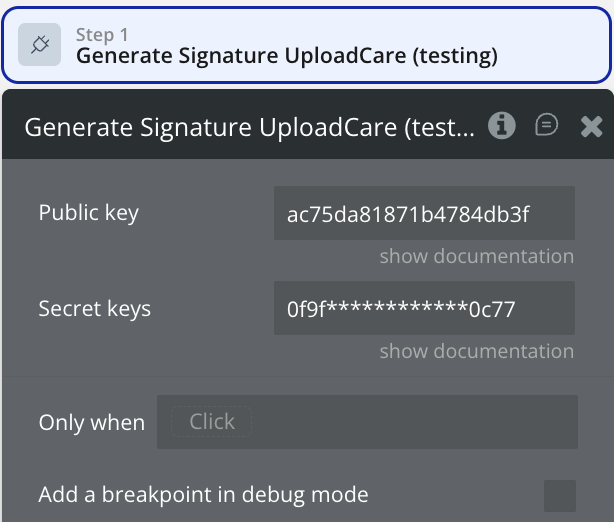
Task: Click the comment bubble icon
Action: pos(546,125)
